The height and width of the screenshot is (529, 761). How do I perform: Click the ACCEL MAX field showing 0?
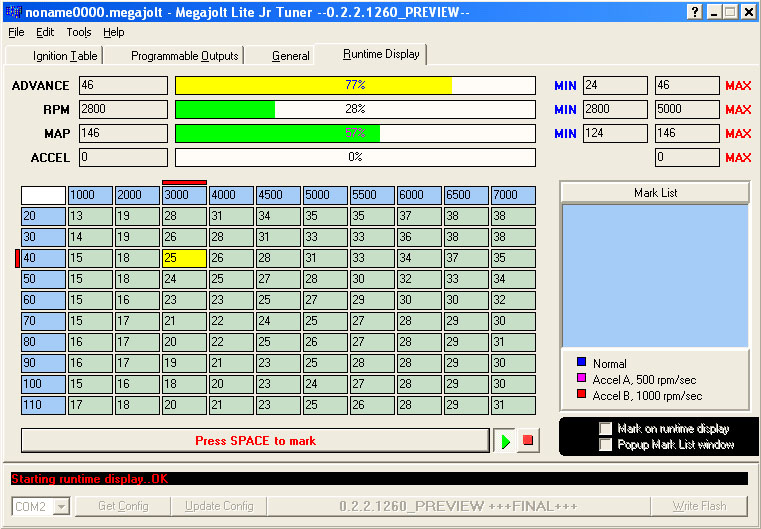point(687,157)
